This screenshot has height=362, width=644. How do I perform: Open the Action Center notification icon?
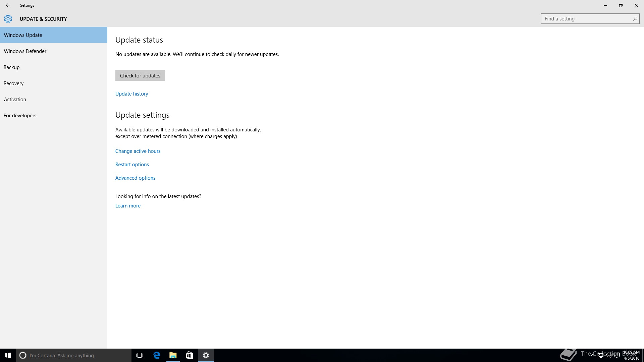(616, 355)
